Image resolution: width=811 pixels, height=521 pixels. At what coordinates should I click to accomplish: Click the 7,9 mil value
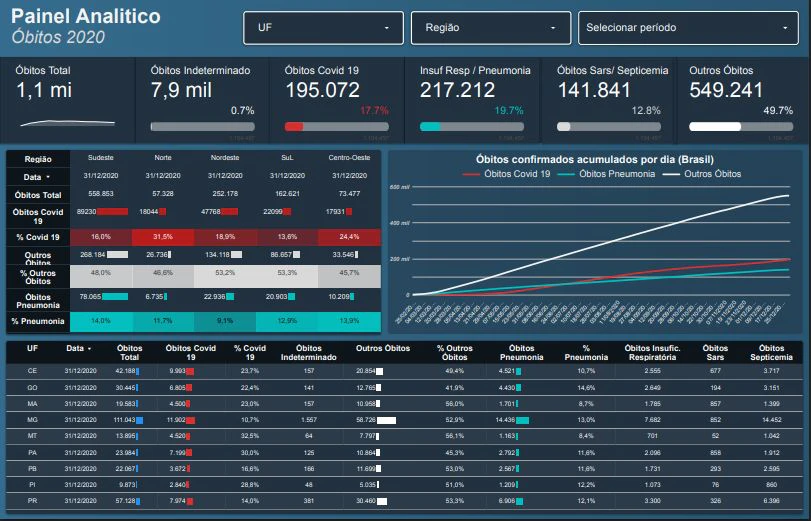[x=182, y=91]
